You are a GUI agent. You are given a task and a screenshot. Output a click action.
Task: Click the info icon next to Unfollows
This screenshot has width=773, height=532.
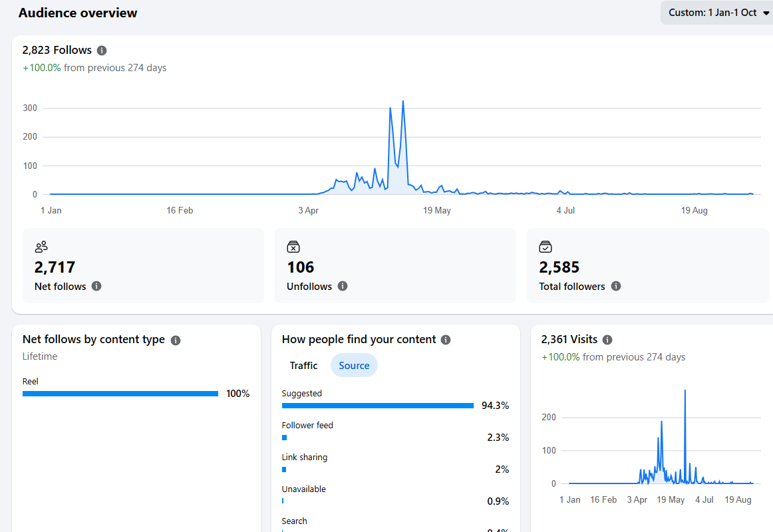343,286
